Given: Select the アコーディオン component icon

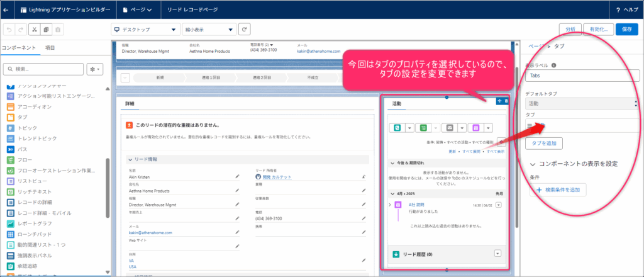Looking at the screenshot, I should click(x=11, y=107).
